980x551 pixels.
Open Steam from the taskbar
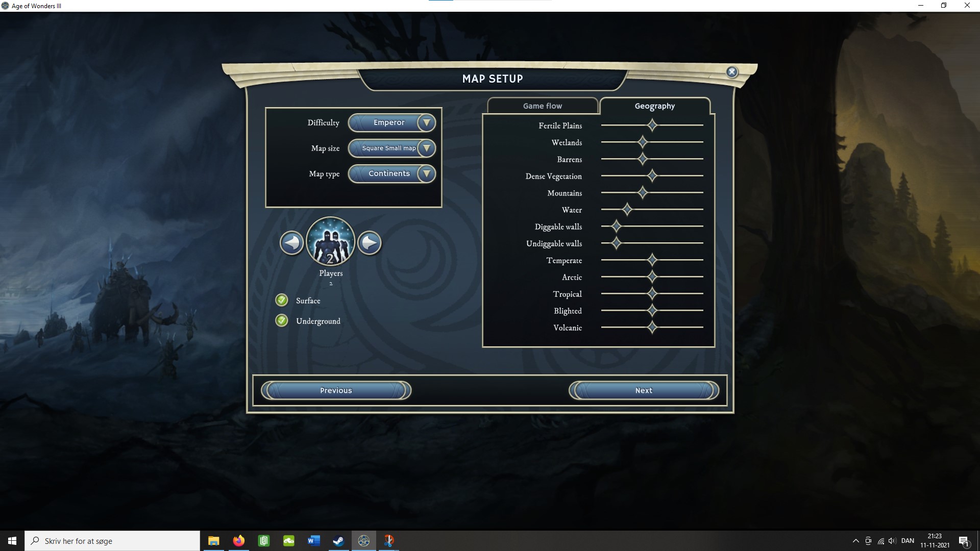click(338, 541)
